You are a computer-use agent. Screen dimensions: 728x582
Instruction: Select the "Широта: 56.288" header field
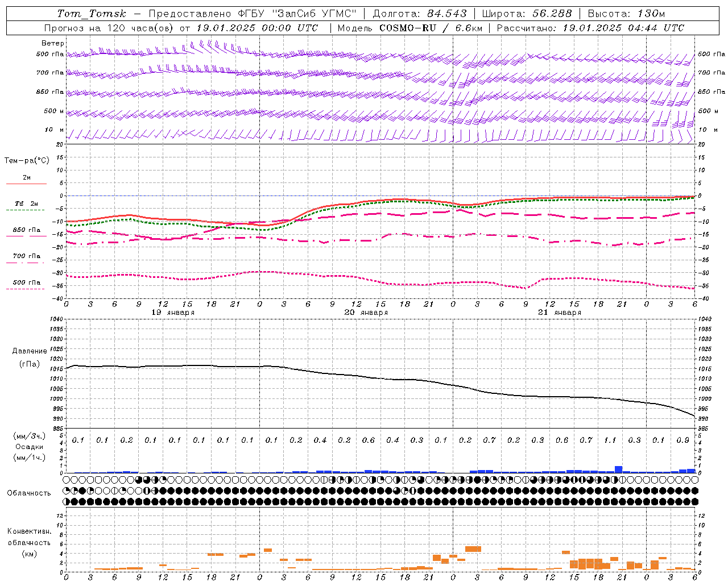527,14
